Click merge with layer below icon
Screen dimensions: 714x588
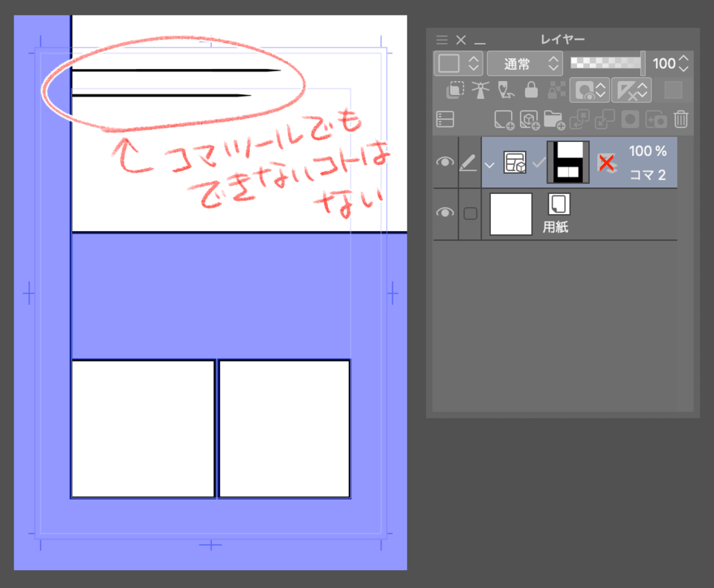605,120
